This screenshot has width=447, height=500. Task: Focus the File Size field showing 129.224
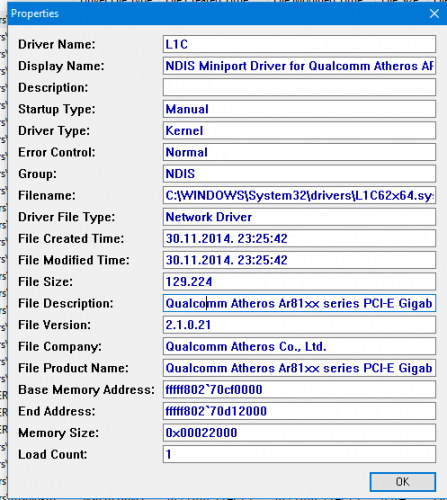(x=299, y=282)
